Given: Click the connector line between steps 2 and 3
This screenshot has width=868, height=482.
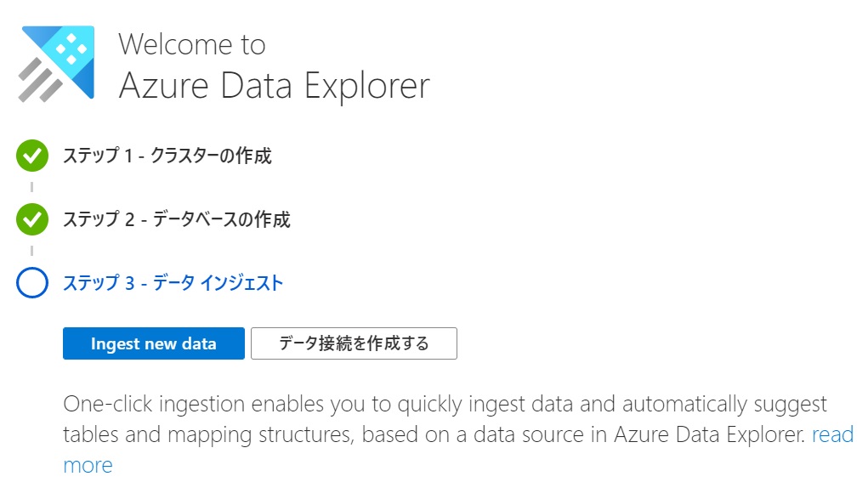Looking at the screenshot, I should click(x=32, y=251).
